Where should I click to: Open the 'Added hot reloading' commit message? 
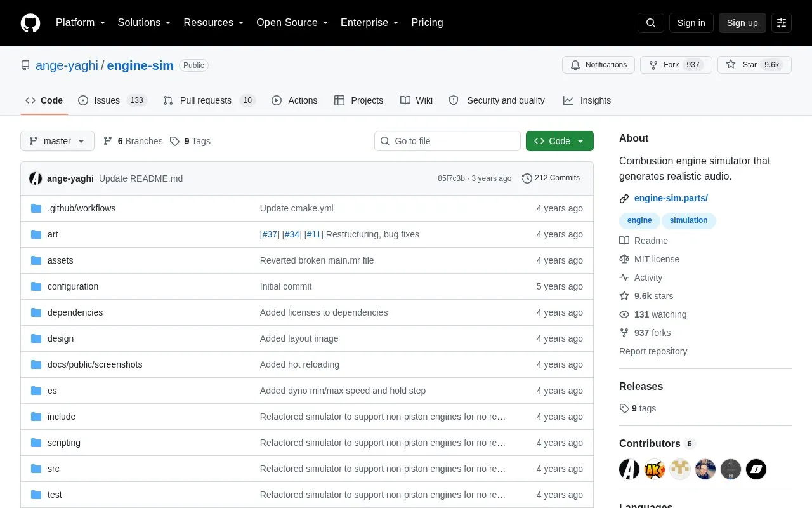299,364
